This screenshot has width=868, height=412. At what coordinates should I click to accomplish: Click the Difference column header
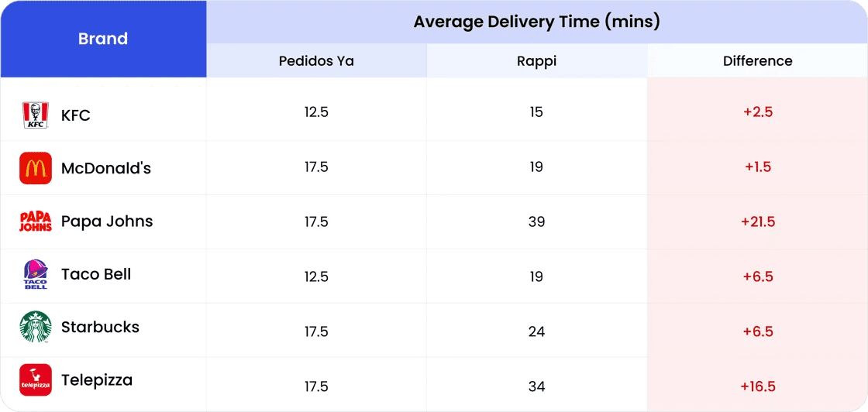click(x=757, y=61)
